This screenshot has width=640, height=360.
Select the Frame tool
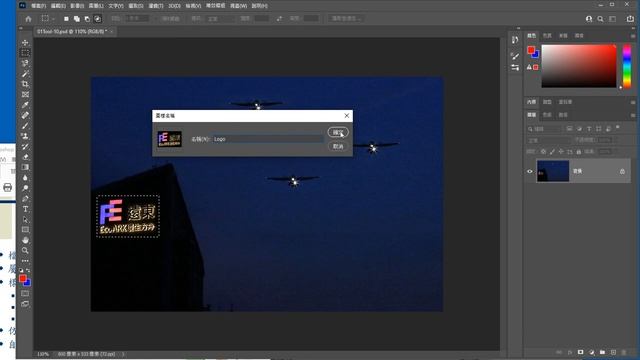[25, 94]
